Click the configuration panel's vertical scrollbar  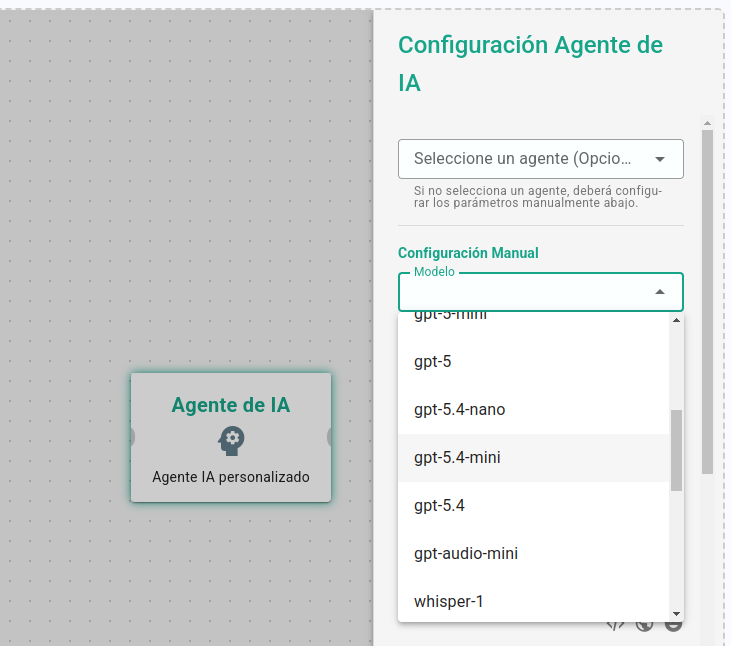[707, 300]
